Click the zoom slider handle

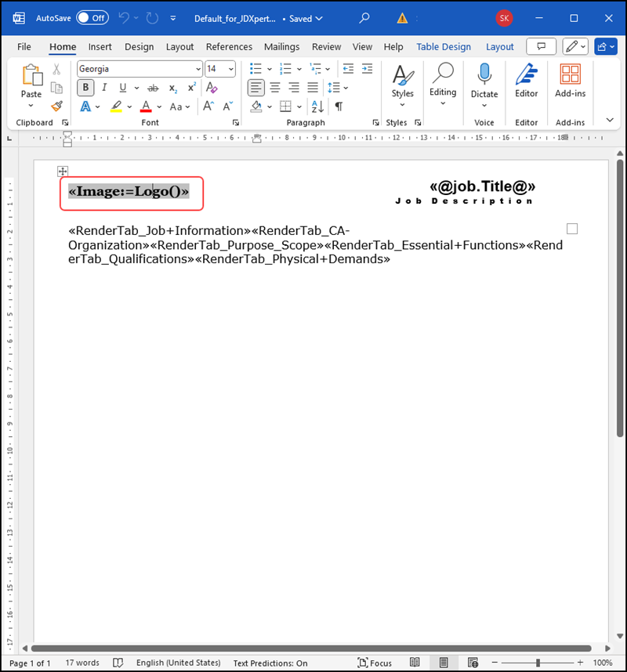pos(538,663)
